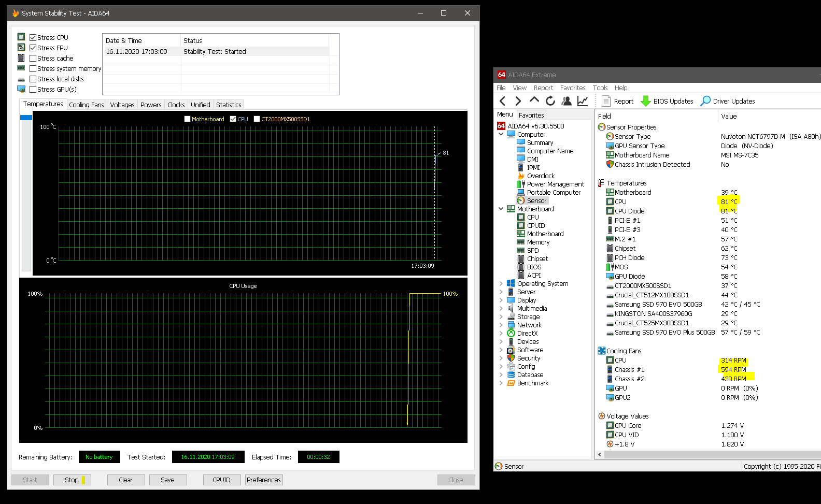Screen dimensions: 821x504
Task: Collapse the Motherboard tree node
Action: [x=501, y=209]
